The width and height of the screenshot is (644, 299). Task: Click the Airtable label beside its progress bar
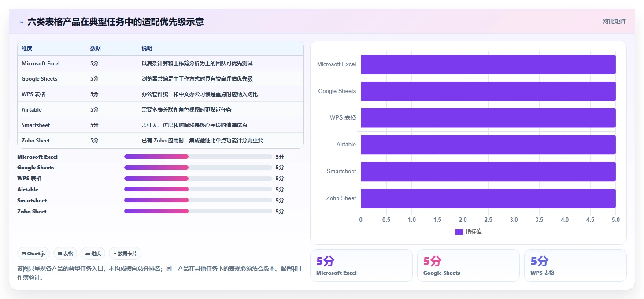pos(28,190)
